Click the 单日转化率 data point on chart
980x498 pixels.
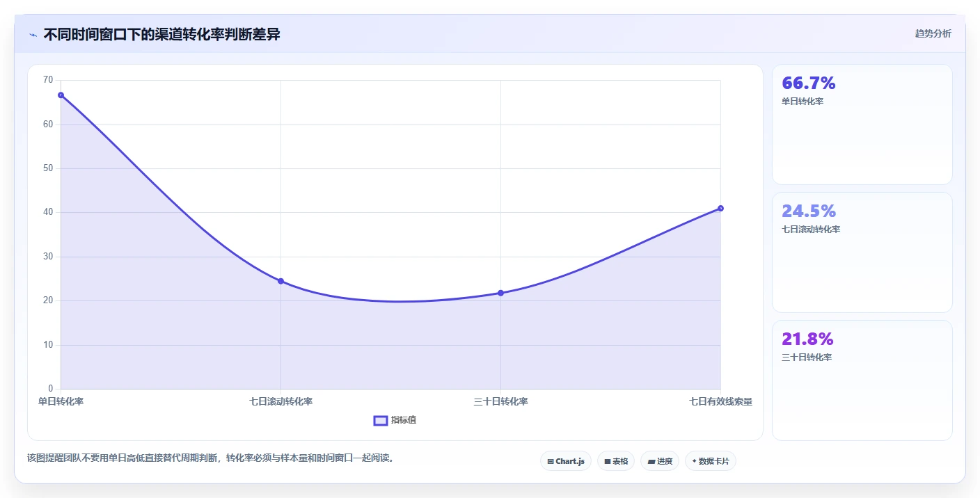[61, 95]
